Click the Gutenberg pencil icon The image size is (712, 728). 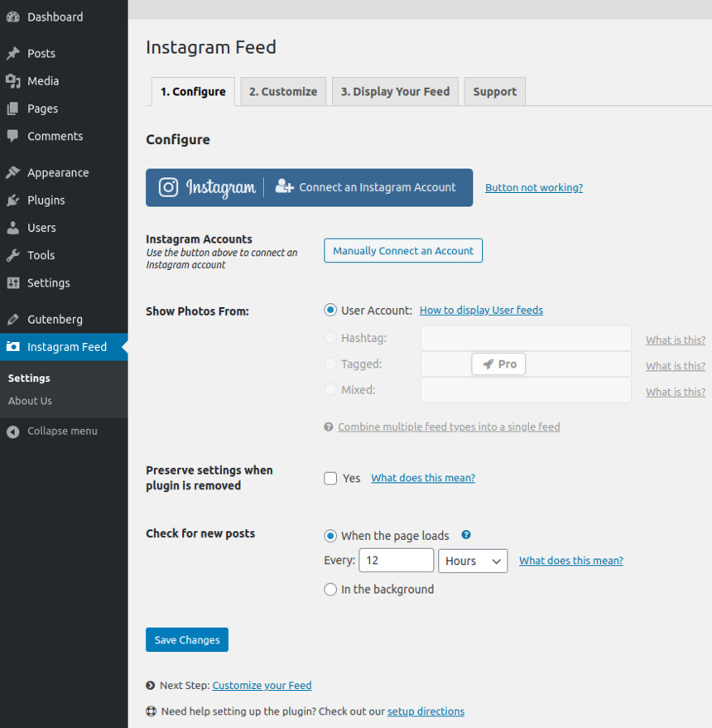(x=13, y=320)
